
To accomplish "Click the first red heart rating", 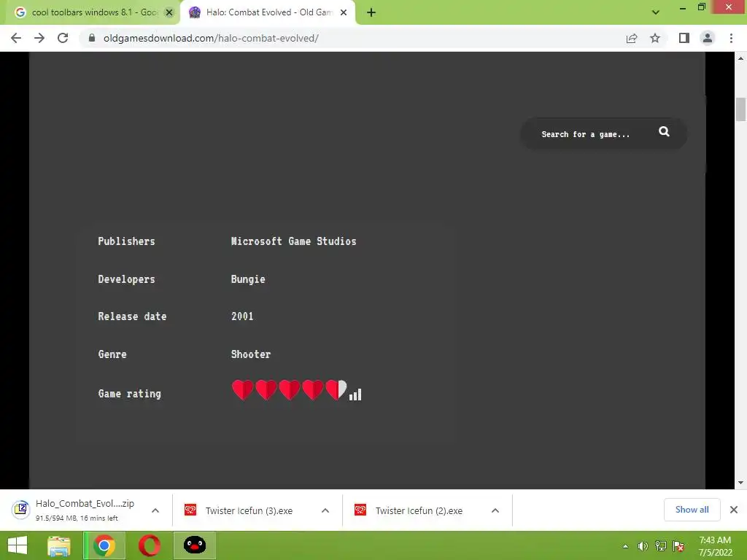I will click(x=242, y=389).
